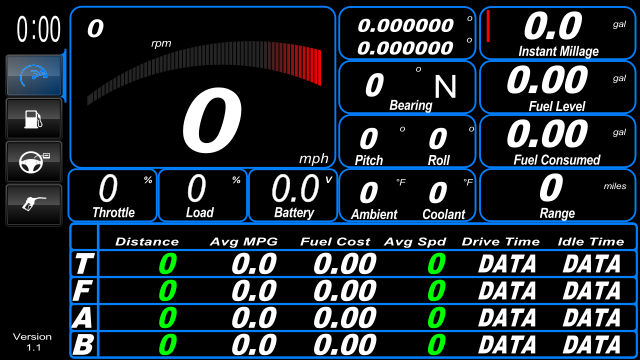Viewport: 640px width, 360px height.
Task: Click the Instant Millage panel
Action: pos(558,33)
